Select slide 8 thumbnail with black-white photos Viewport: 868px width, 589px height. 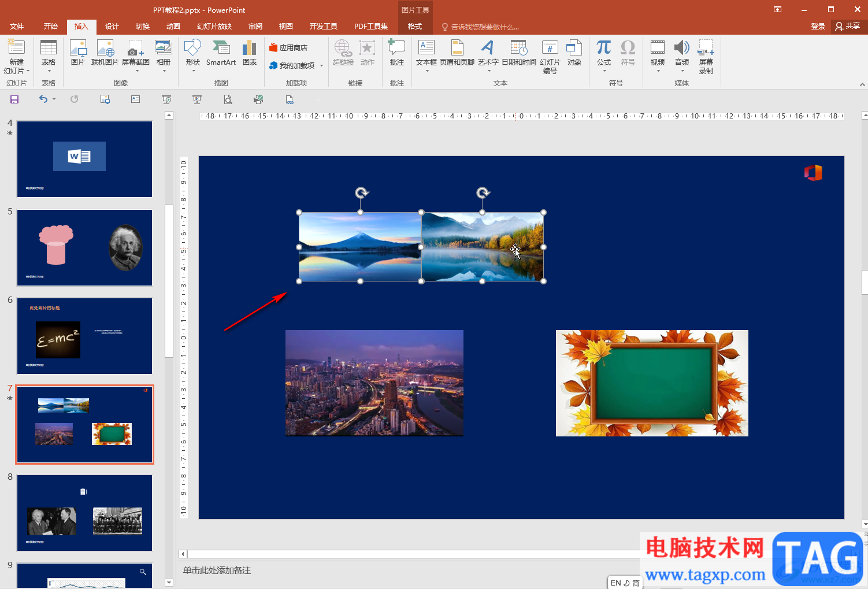click(x=84, y=513)
